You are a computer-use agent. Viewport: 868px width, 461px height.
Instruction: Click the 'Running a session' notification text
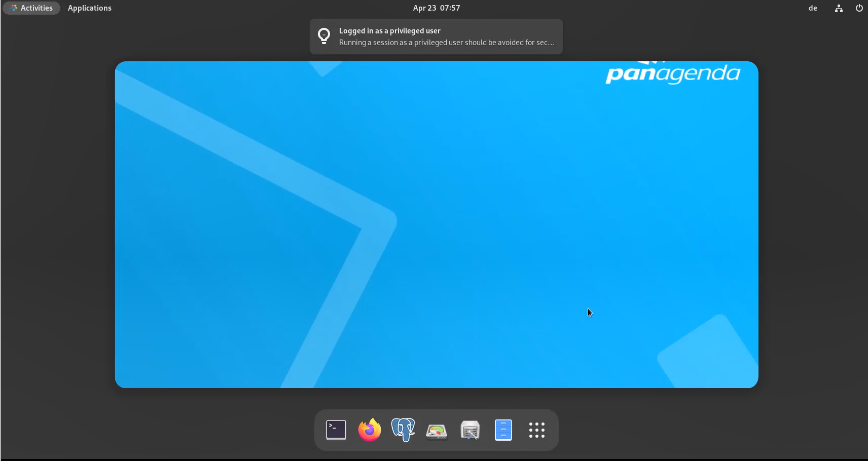click(x=446, y=43)
